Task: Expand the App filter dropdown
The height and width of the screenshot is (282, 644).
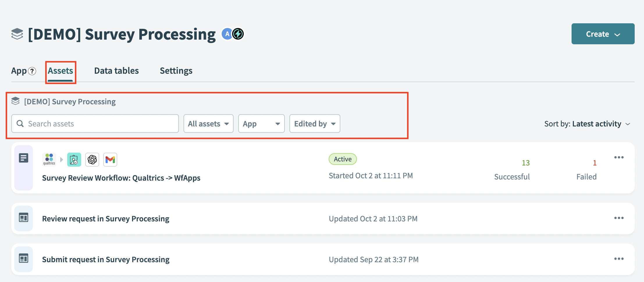Action: 261,124
